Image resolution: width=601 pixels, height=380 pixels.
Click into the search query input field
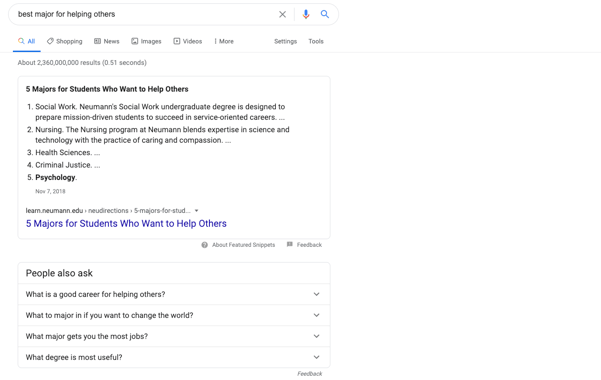[146, 14]
